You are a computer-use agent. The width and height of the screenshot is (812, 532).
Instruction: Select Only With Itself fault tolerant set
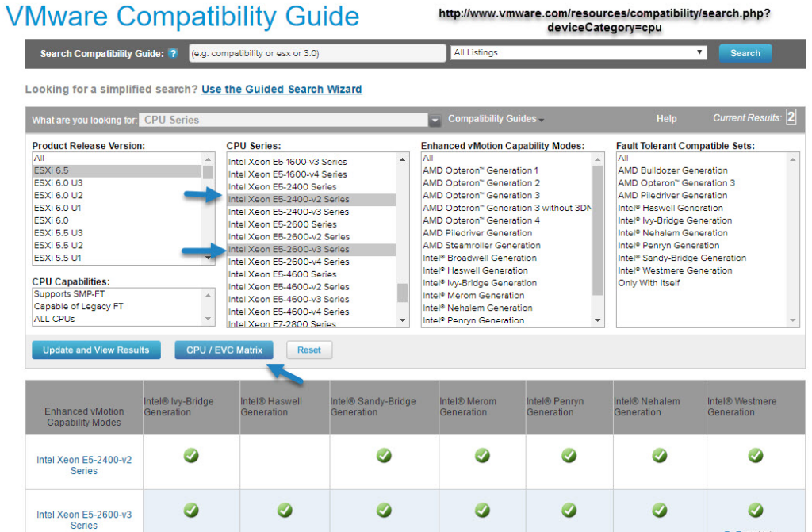(701, 283)
